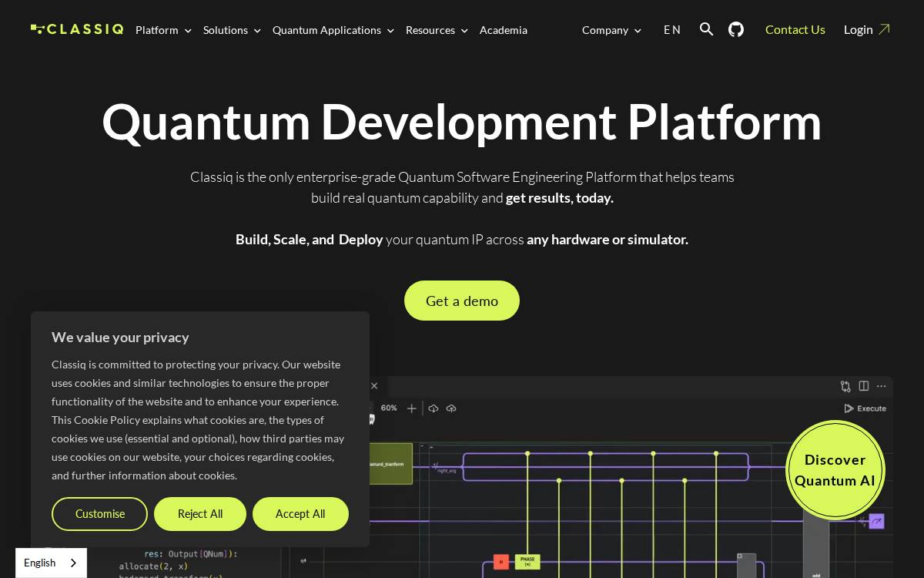Select the green PHASE gate block

pyautogui.click(x=527, y=562)
